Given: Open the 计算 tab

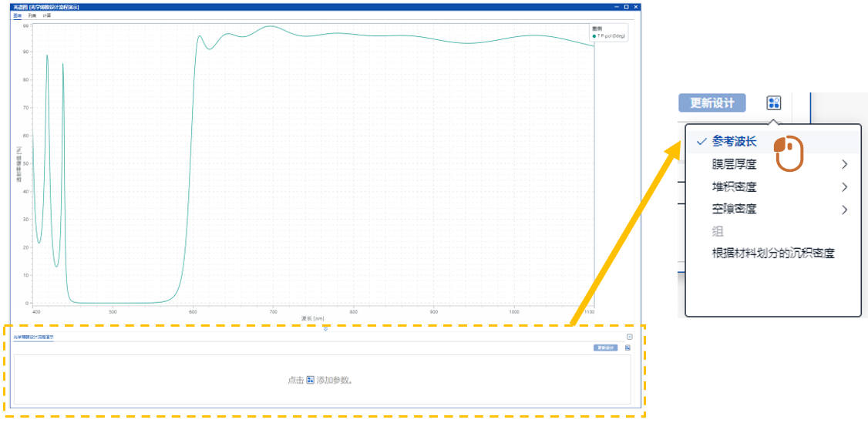Looking at the screenshot, I should pos(47,15).
